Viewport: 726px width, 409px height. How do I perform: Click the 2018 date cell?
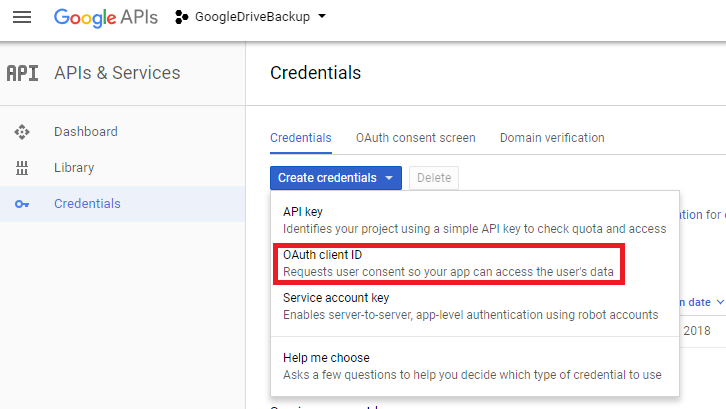(697, 331)
